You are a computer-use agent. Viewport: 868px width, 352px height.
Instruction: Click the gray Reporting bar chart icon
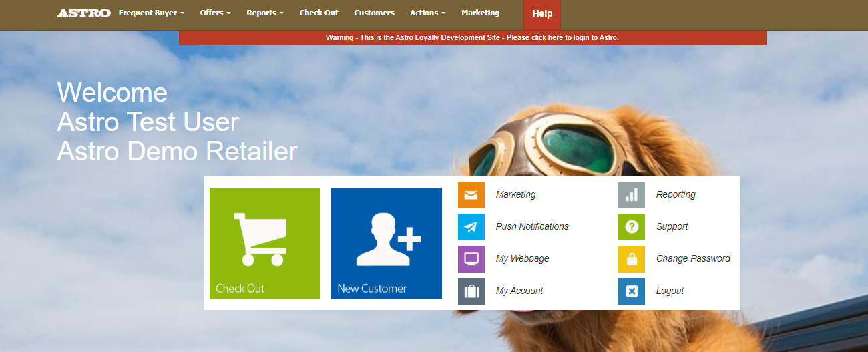631,195
